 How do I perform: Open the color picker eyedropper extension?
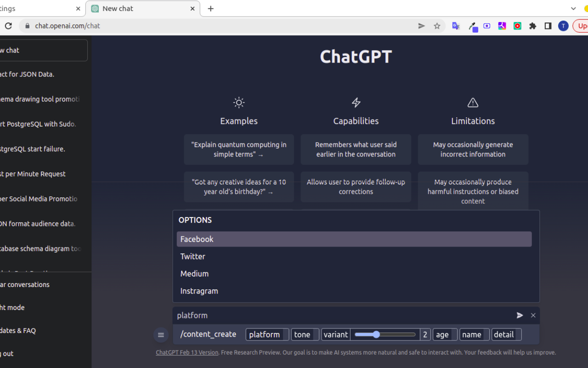click(x=472, y=27)
